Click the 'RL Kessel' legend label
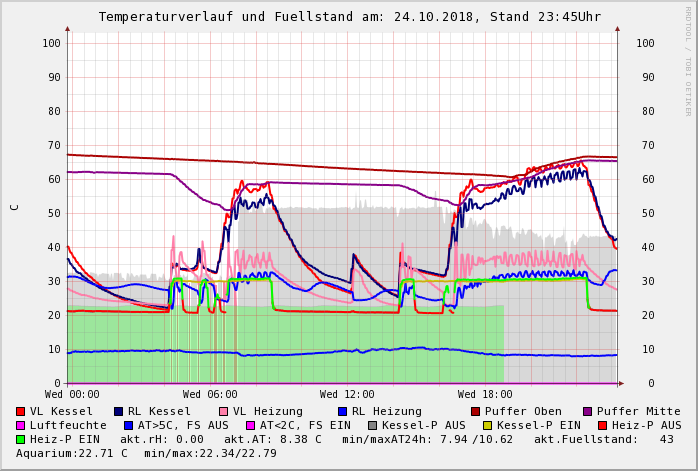Viewport: 698px width, 471px height. [x=159, y=411]
